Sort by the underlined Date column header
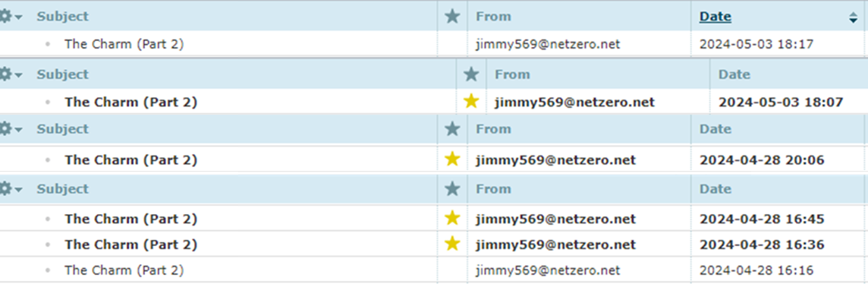The width and height of the screenshot is (868, 284). (715, 17)
